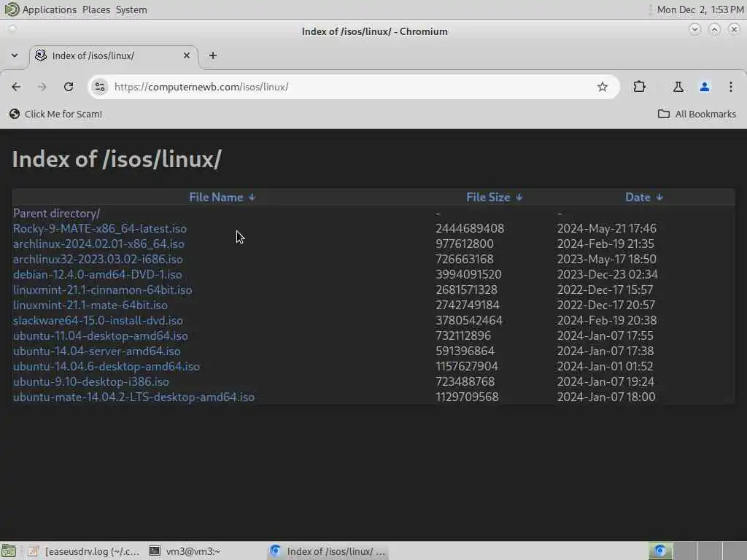Image resolution: width=747 pixels, height=560 pixels.
Task: Open 'Click Me for Scam!' bookmark
Action: [55, 114]
